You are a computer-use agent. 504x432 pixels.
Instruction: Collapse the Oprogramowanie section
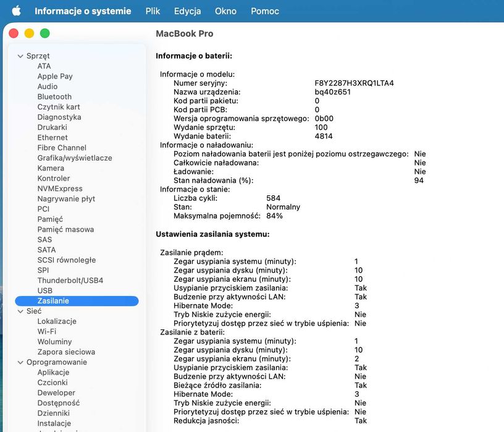pos(20,363)
